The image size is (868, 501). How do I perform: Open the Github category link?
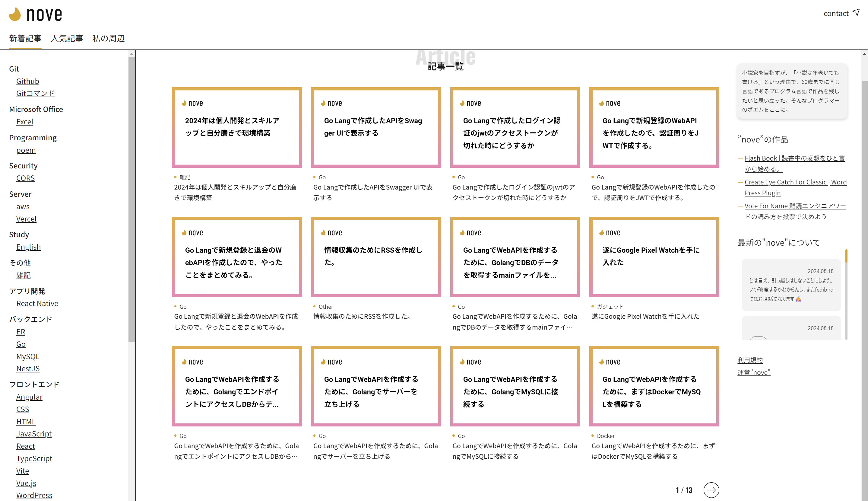point(27,81)
